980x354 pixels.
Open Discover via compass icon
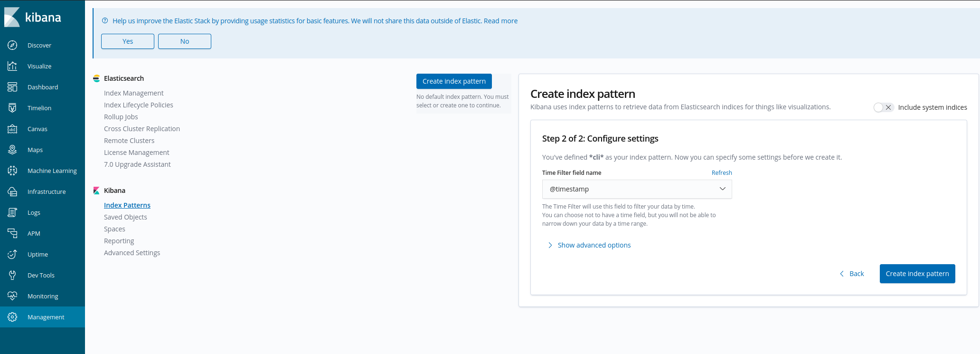tap(12, 45)
